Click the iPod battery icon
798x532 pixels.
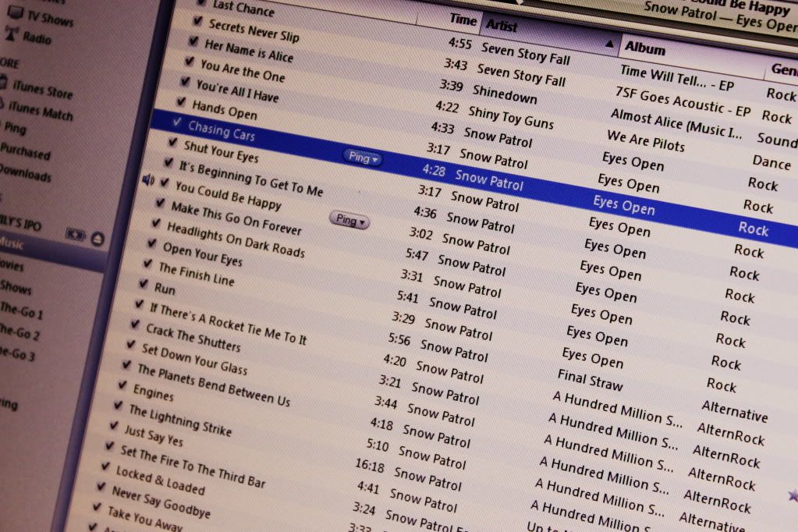pos(76,235)
